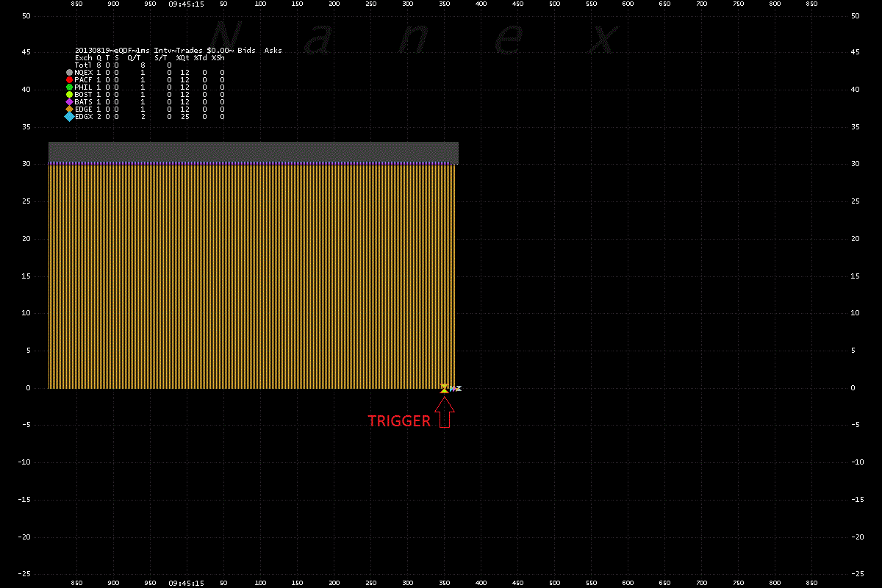Click the red PACF legend marker
The height and width of the screenshot is (588, 882).
(x=69, y=79)
